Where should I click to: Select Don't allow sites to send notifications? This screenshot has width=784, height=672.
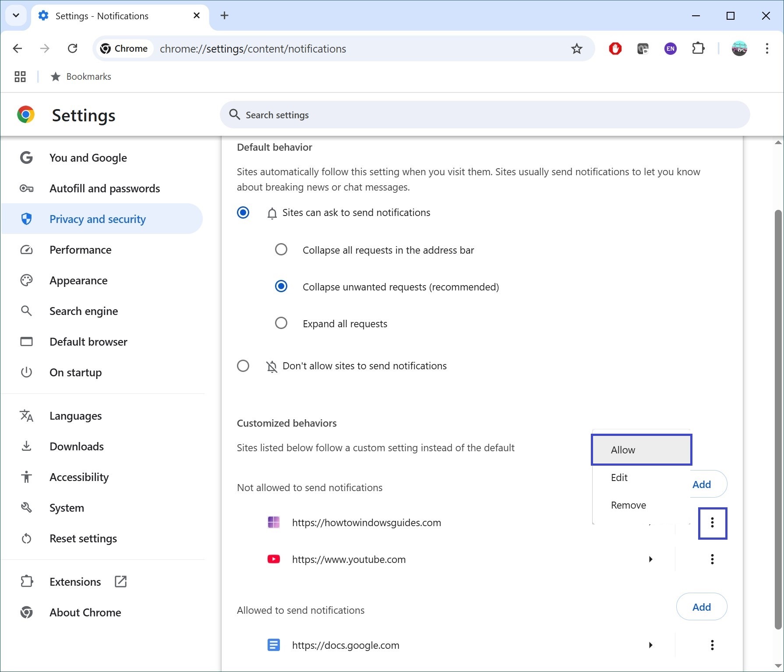coord(243,366)
